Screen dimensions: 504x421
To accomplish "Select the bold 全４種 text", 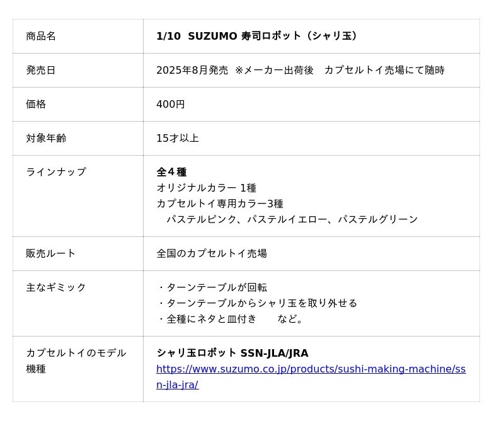I will pos(171,172).
